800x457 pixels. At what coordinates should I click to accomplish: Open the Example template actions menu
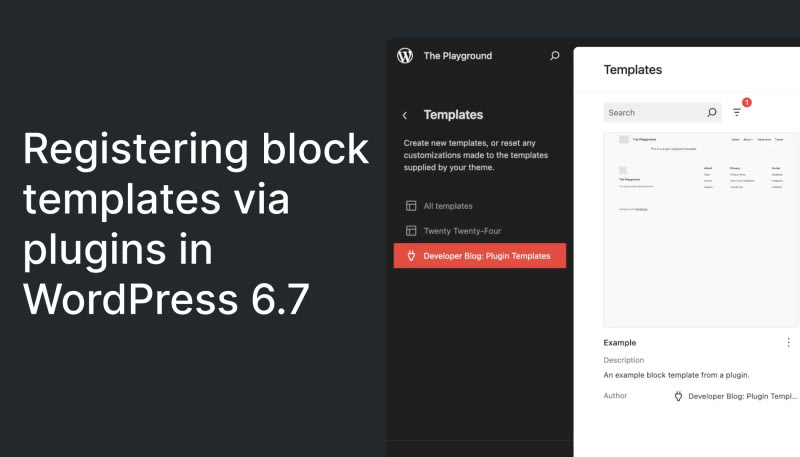click(788, 342)
